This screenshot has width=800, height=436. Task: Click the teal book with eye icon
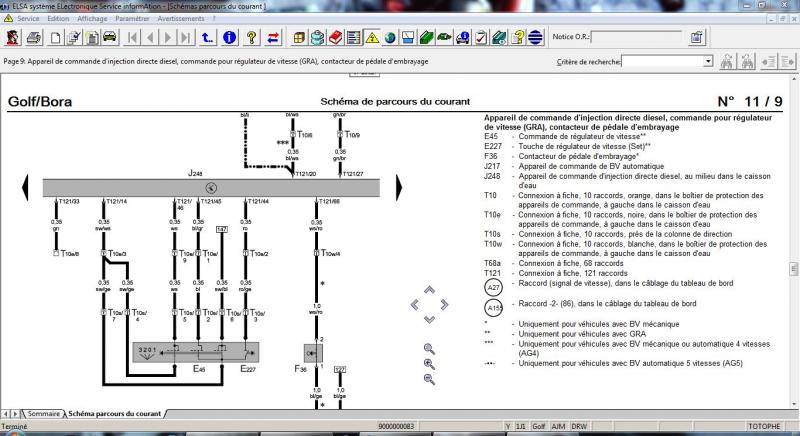tap(499, 38)
